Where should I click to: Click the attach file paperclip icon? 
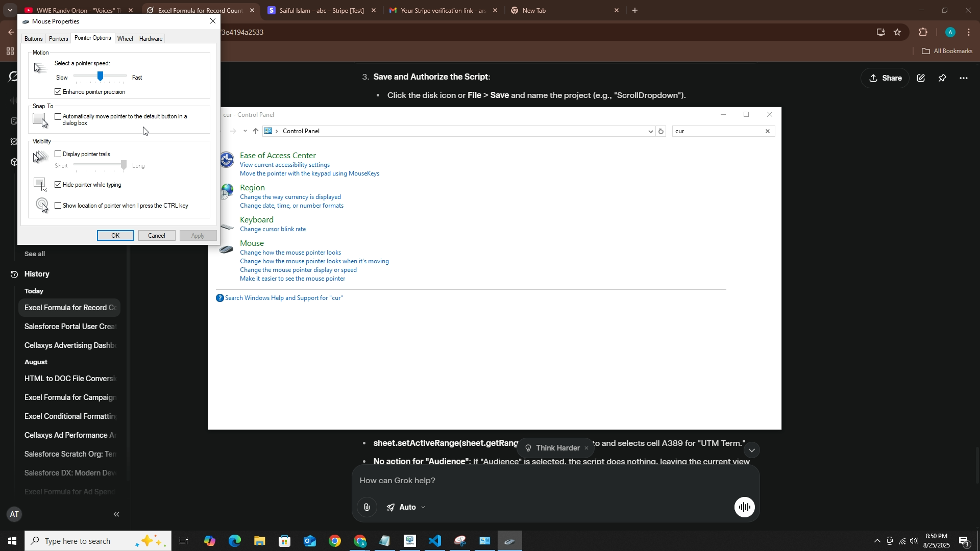[366, 507]
